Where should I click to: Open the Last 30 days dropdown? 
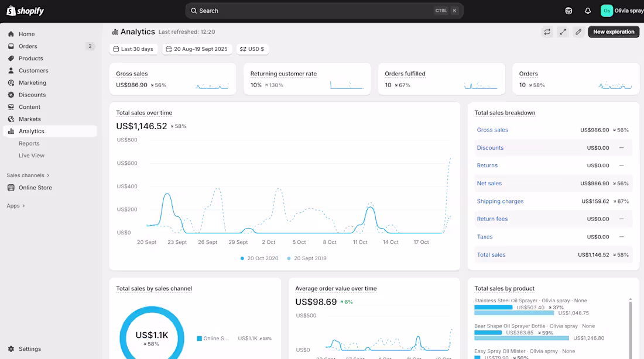point(133,49)
